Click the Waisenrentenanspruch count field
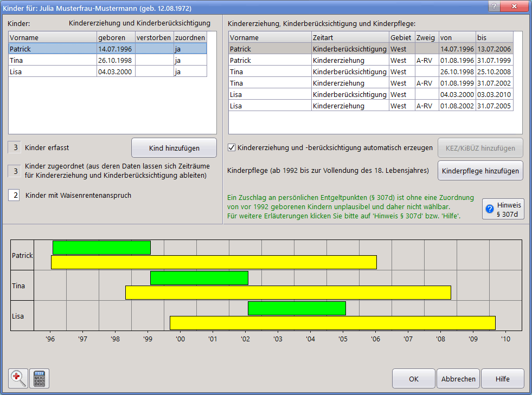 tap(16, 195)
